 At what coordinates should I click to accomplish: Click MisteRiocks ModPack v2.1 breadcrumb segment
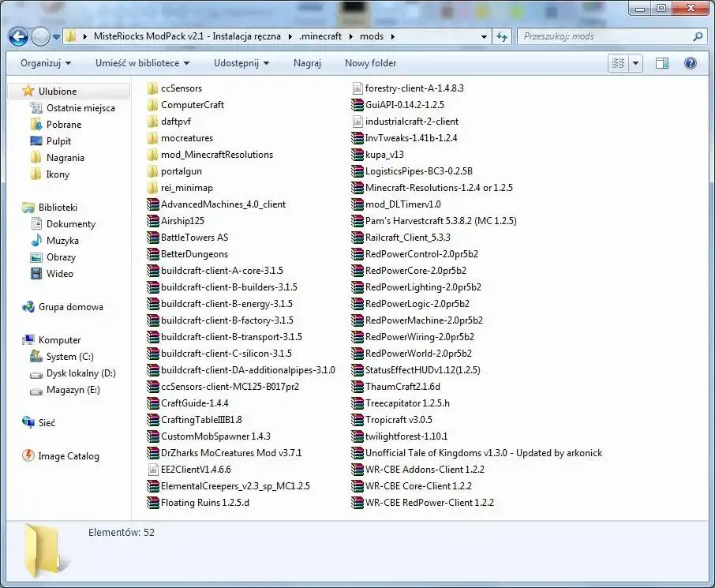coord(187,36)
